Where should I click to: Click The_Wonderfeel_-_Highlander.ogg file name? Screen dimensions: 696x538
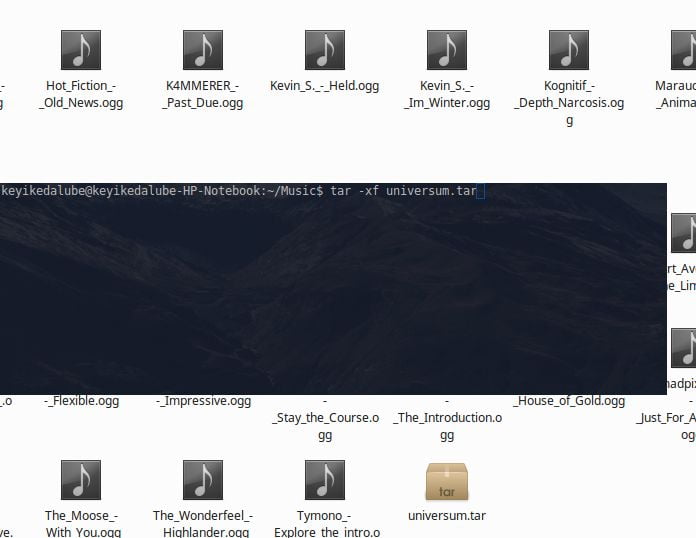pyautogui.click(x=203, y=523)
